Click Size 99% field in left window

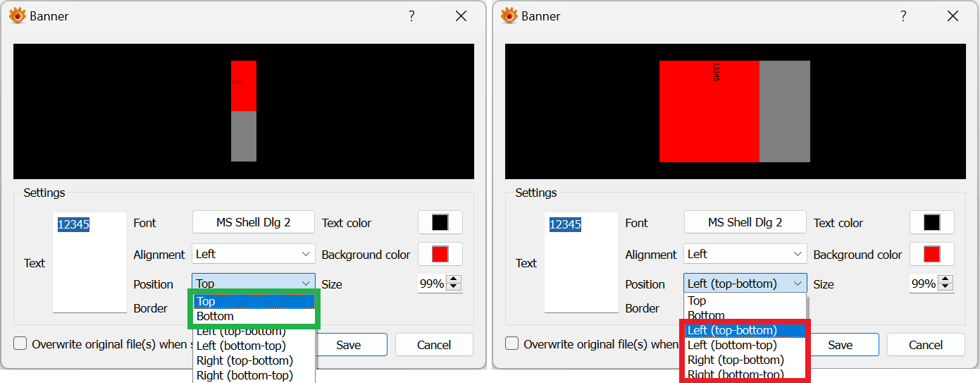(x=433, y=284)
